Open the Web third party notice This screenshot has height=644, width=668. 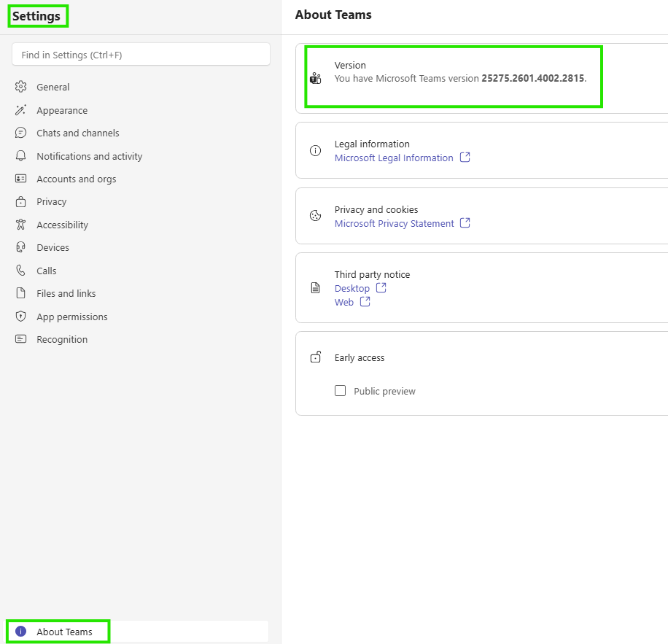click(x=344, y=302)
